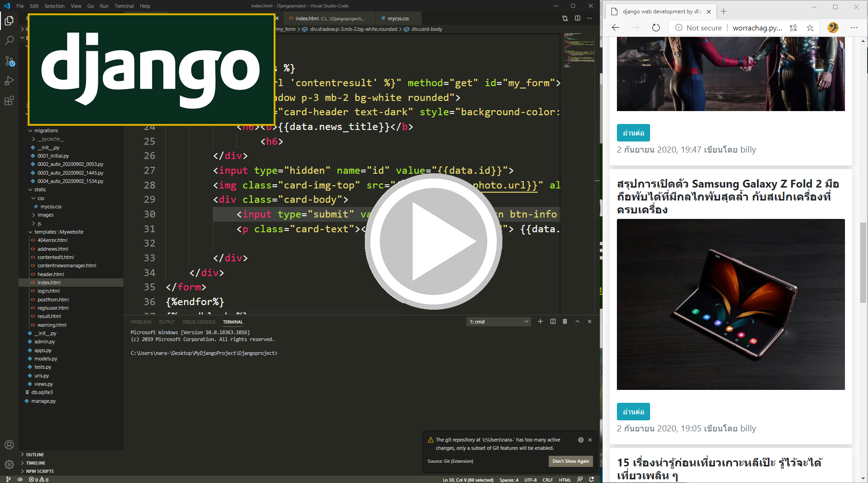868x483 pixels.
Task: Click the git branch icon in the status bar
Action: pos(8,479)
